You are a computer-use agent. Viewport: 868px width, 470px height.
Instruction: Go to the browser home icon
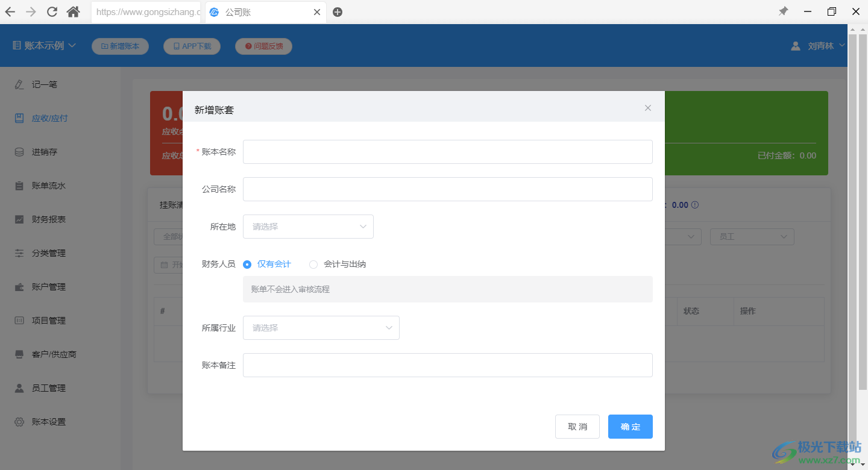(x=73, y=11)
